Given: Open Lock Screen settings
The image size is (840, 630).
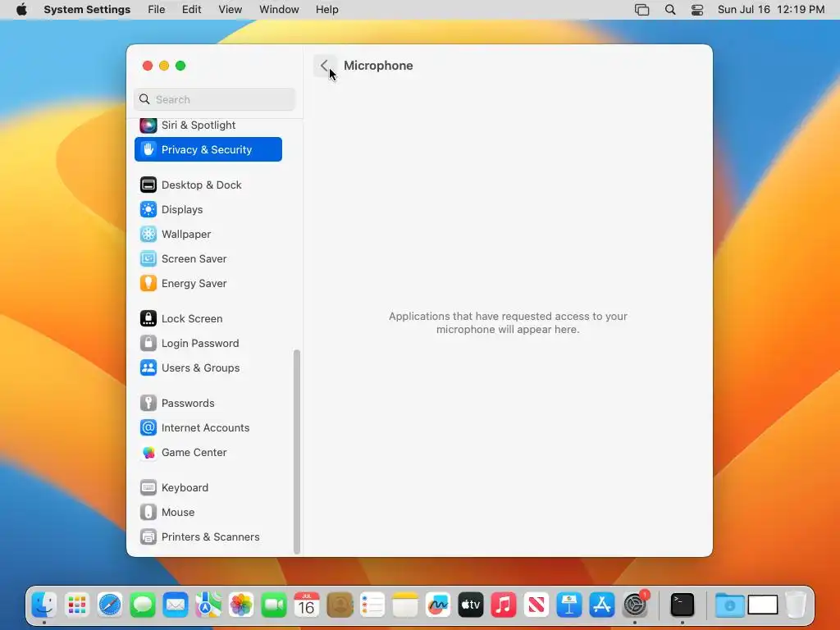Looking at the screenshot, I should click(208, 319).
